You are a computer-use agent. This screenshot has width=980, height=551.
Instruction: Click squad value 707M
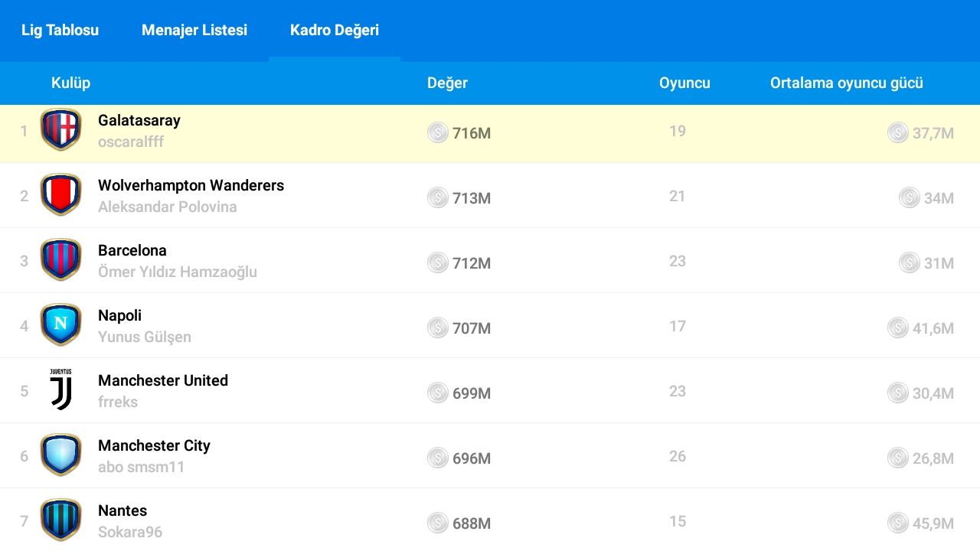click(x=472, y=328)
